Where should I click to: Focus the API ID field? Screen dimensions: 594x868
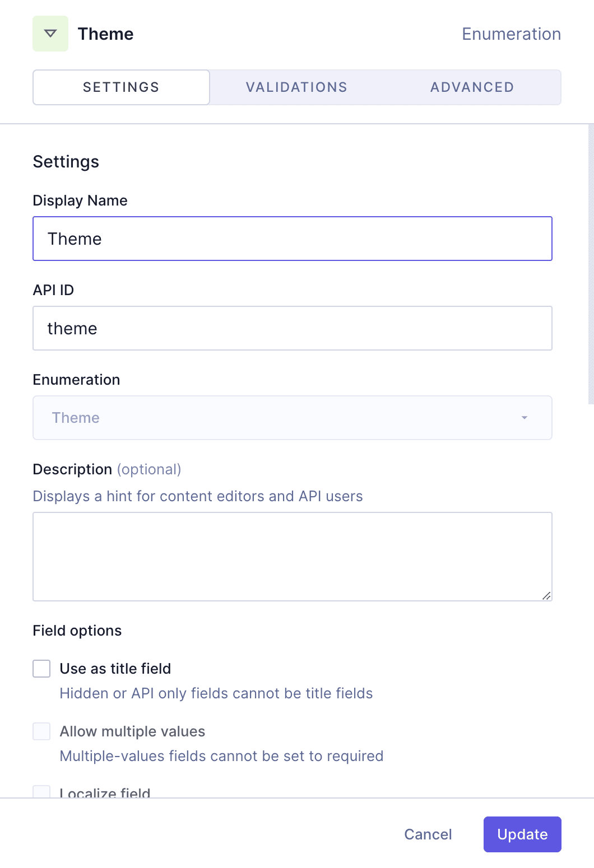click(x=293, y=328)
